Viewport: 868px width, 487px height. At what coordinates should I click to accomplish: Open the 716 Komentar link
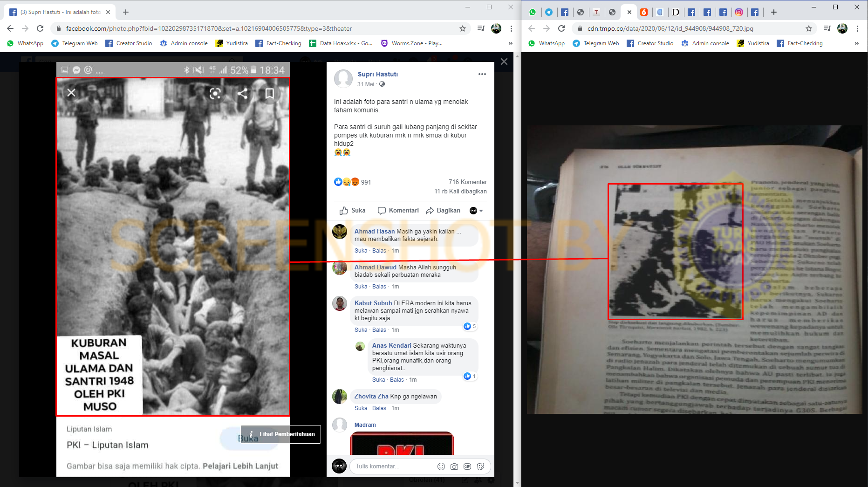tap(468, 182)
